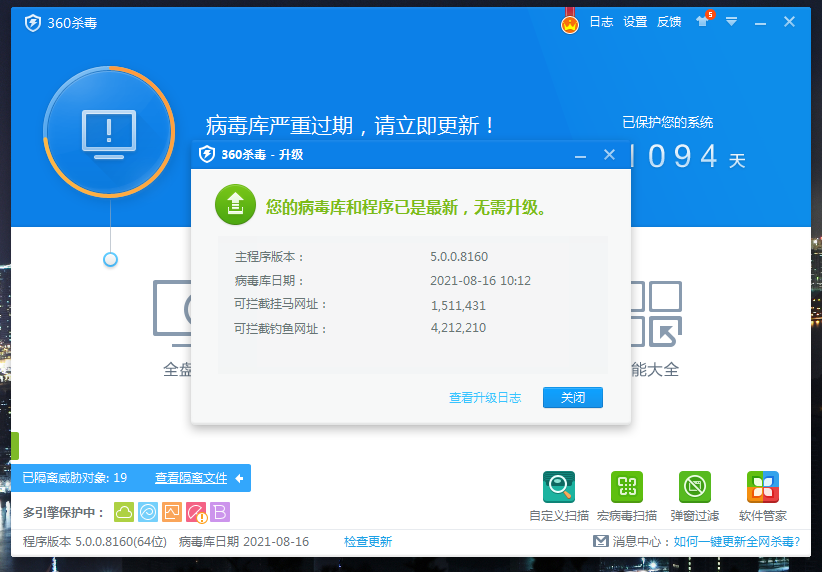Screen dimensions: 822x572
Task: Click the green cloud engine icon
Action: pos(124,512)
